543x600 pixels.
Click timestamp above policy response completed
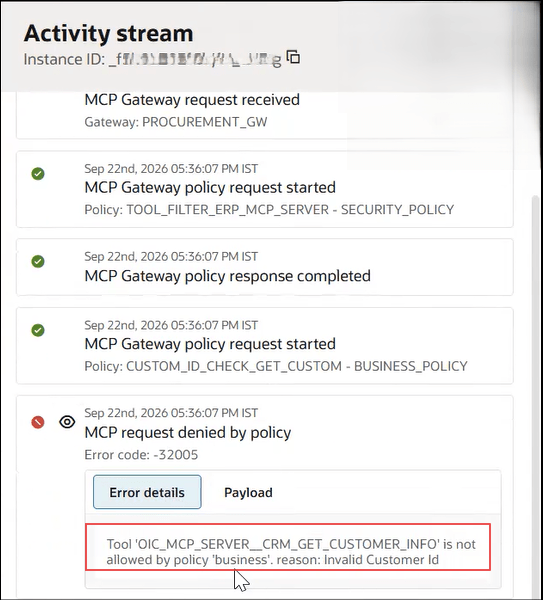coord(171,256)
